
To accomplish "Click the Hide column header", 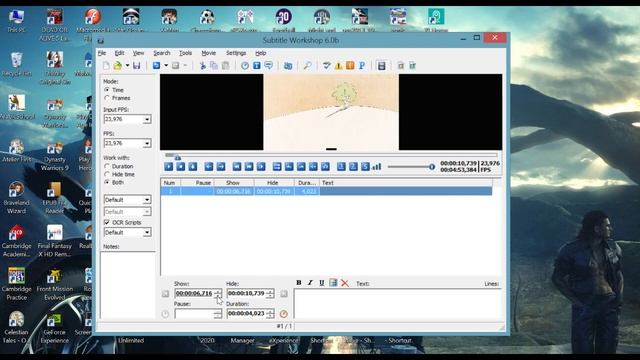I will pos(274,183).
